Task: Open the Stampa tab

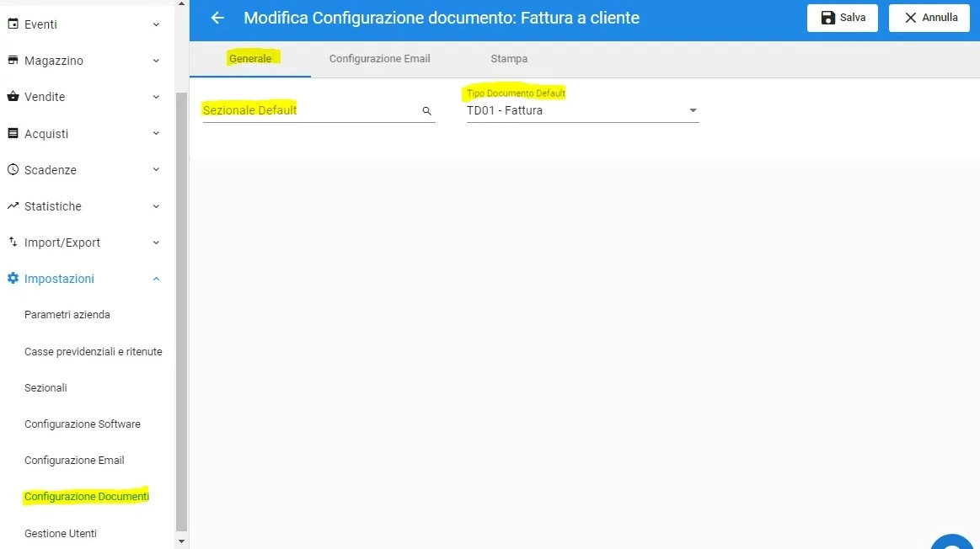Action: pos(509,59)
